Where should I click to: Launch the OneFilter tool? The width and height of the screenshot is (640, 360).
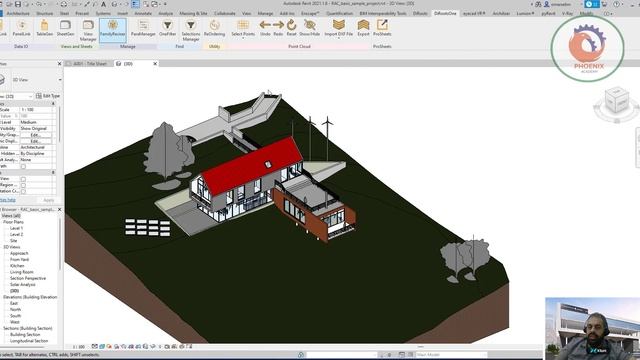(x=167, y=28)
